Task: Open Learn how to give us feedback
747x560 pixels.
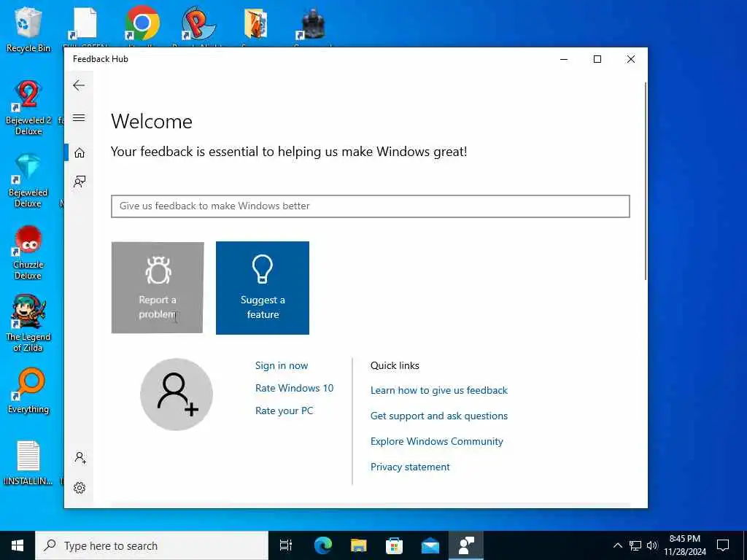Action: [x=438, y=391]
